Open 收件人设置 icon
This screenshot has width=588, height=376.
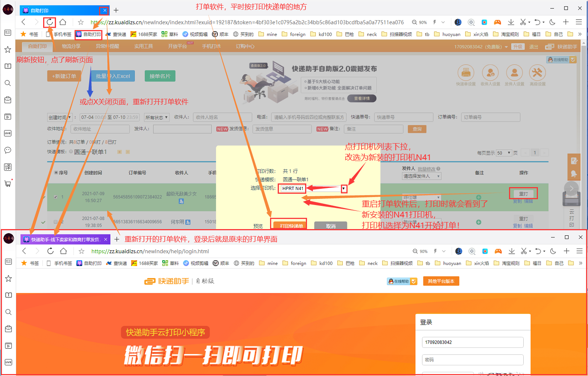pyautogui.click(x=490, y=73)
